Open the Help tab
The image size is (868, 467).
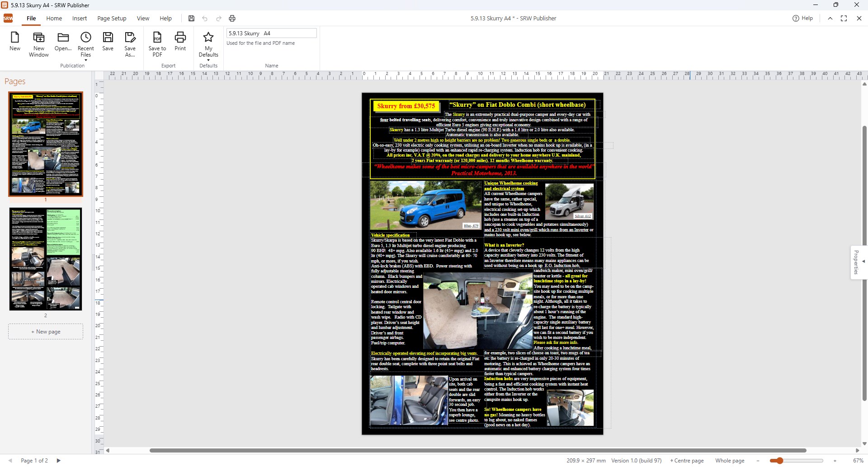click(165, 19)
